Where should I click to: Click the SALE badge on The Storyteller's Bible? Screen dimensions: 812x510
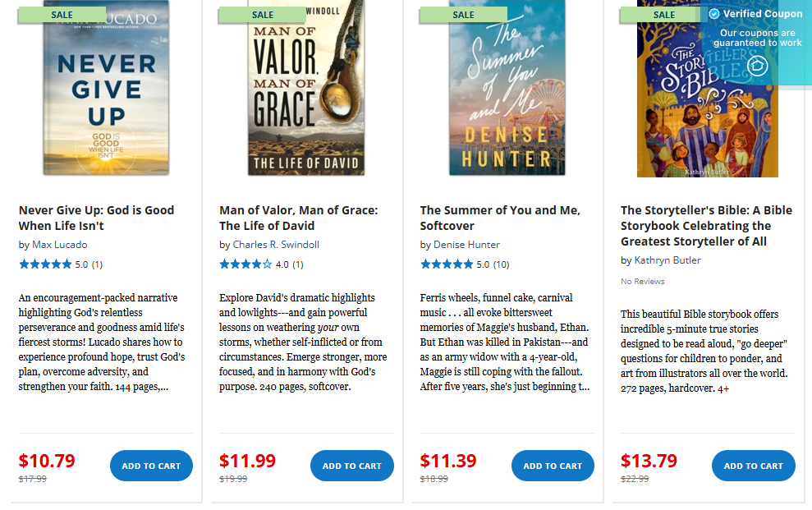pyautogui.click(x=663, y=14)
